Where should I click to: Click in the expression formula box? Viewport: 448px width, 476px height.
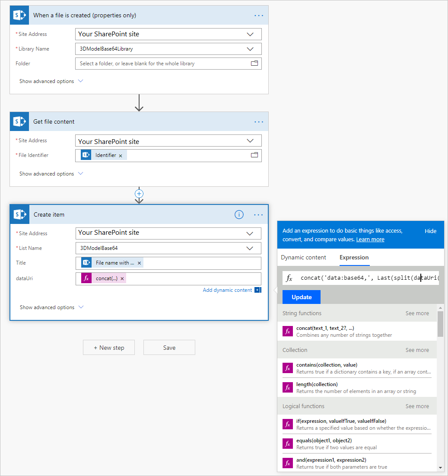pos(361,278)
